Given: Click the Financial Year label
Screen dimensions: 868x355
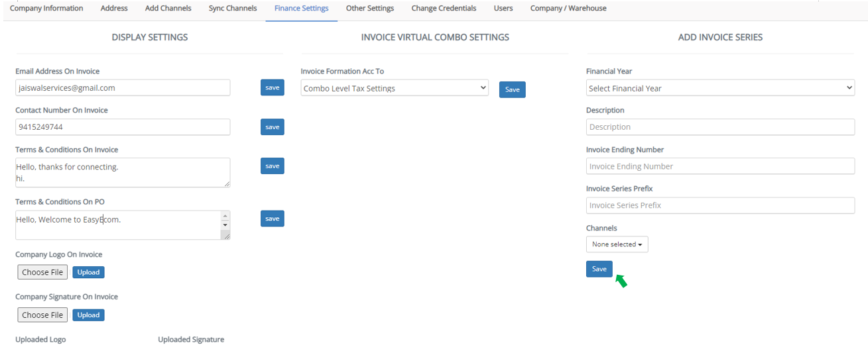Looking at the screenshot, I should (609, 71).
